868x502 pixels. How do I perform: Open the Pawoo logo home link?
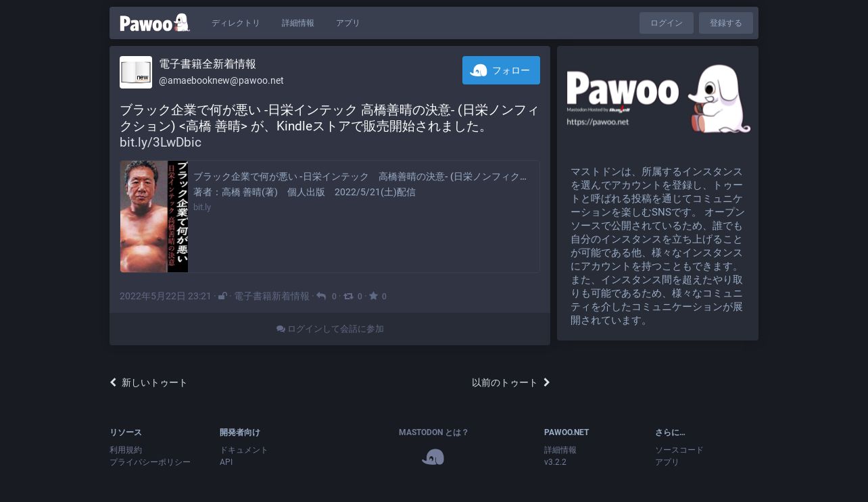pyautogui.click(x=155, y=23)
